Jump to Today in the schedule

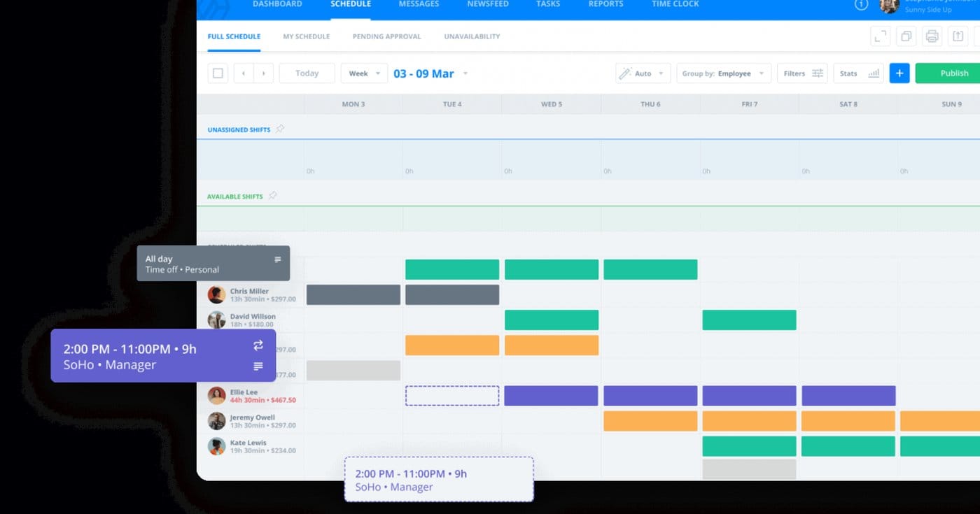click(307, 73)
